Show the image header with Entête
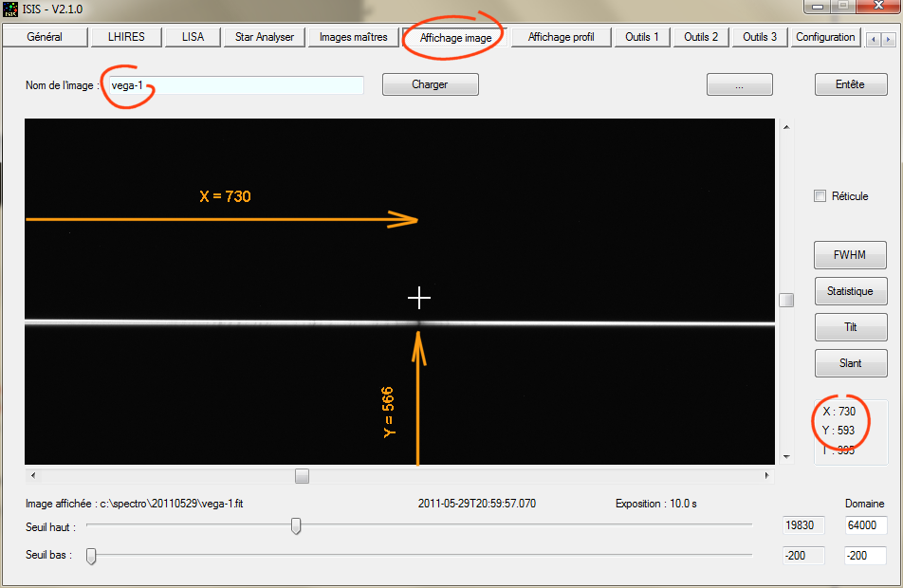The image size is (903, 588). pyautogui.click(x=850, y=84)
